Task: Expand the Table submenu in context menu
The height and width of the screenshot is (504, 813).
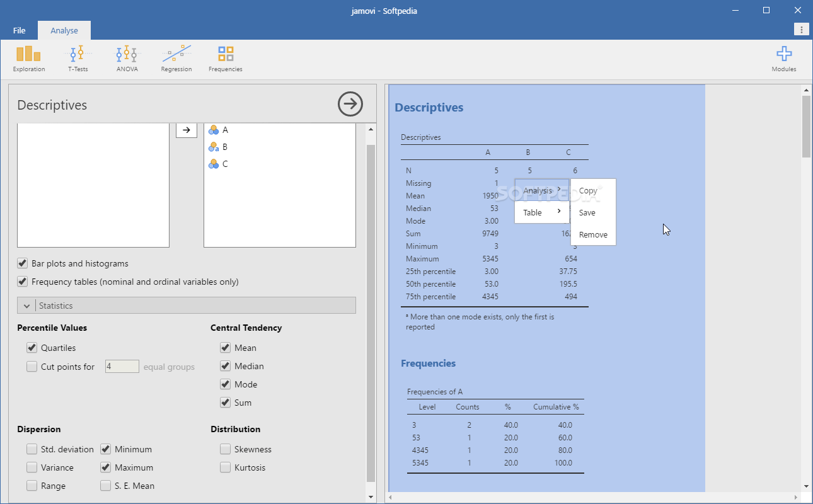Action: (542, 212)
